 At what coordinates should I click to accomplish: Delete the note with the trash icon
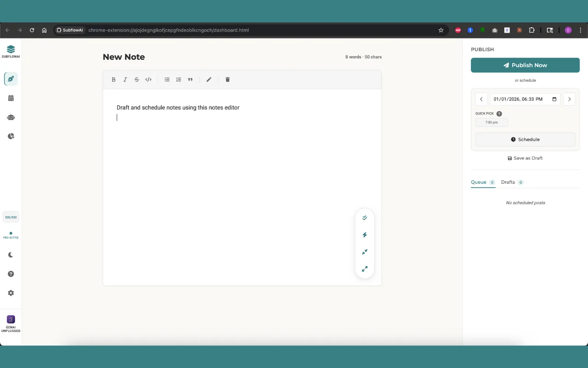click(x=227, y=79)
